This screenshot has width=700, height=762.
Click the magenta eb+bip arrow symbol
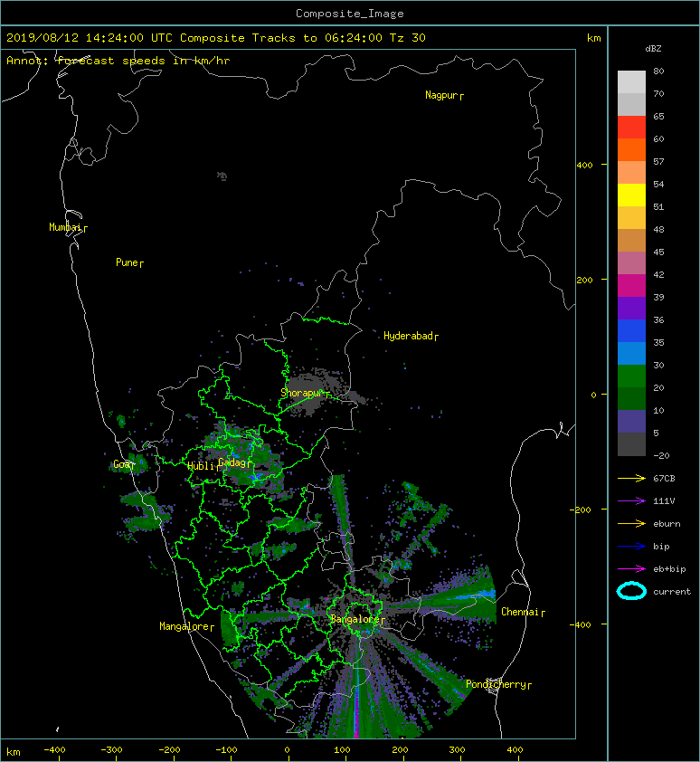(631, 568)
